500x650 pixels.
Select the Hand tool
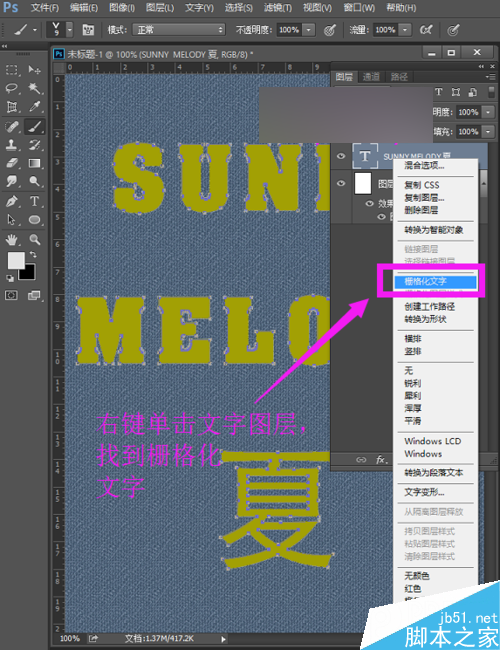(x=12, y=239)
